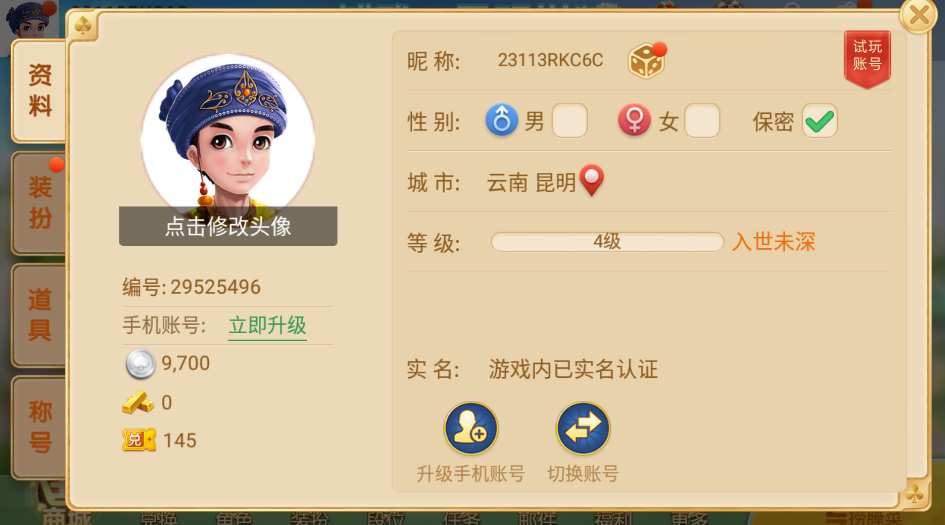Click the switch account arrows icon
The image size is (945, 525).
pyautogui.click(x=583, y=429)
